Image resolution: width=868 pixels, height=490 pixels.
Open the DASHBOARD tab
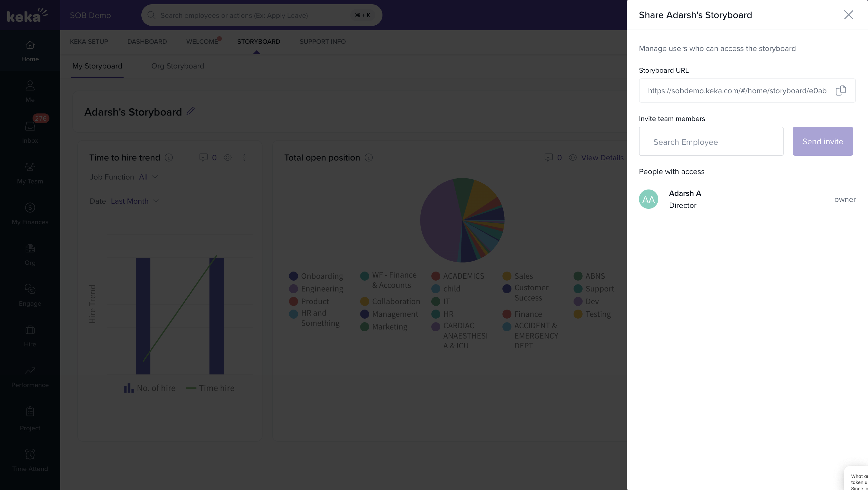[x=147, y=41]
